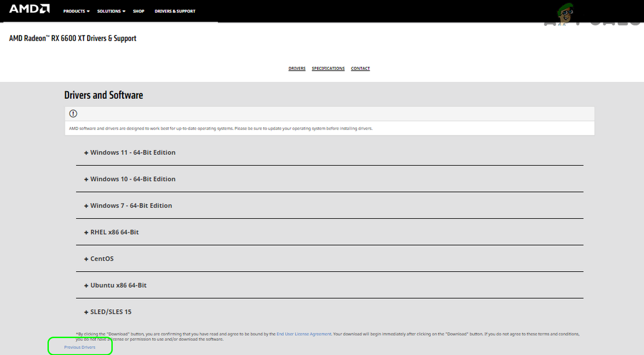Click the operating system update notice text

[221, 128]
